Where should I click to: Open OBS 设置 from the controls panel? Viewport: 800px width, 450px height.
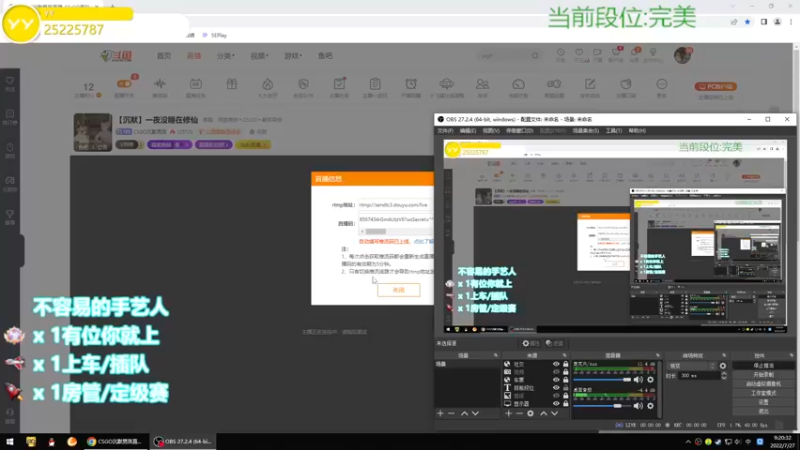pos(763,403)
